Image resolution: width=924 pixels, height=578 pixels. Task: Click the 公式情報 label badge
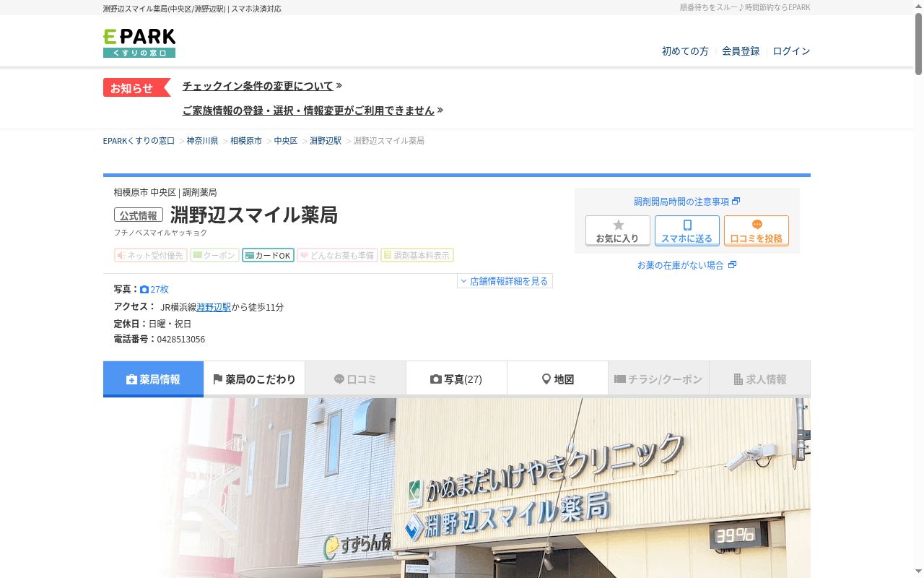pyautogui.click(x=139, y=215)
